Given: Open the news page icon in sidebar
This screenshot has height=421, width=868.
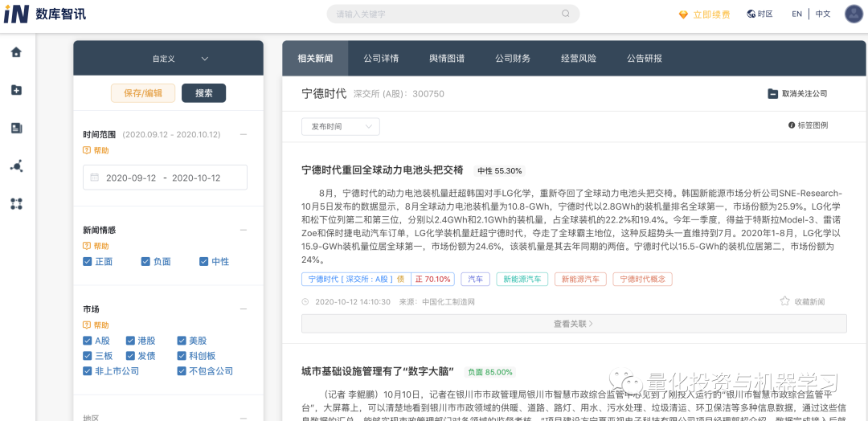Looking at the screenshot, I should (16, 129).
